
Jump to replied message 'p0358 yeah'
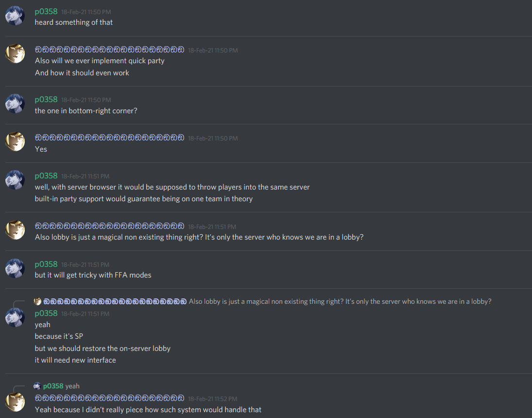pos(72,386)
